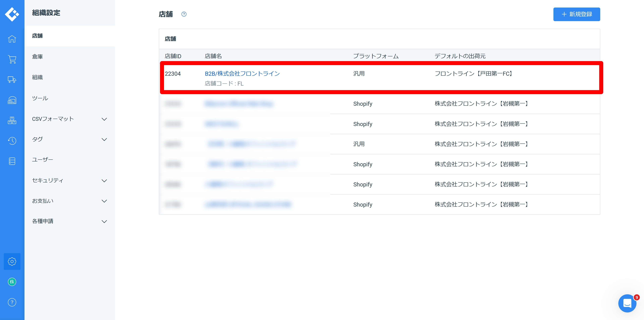644x320 pixels.
Task: Open the home icon in sidebar
Action: coord(12,39)
